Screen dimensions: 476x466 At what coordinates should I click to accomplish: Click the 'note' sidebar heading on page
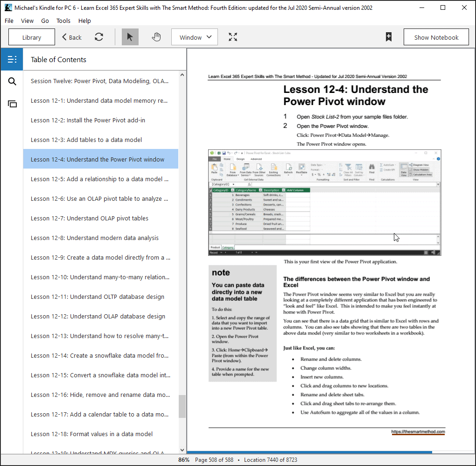(221, 273)
